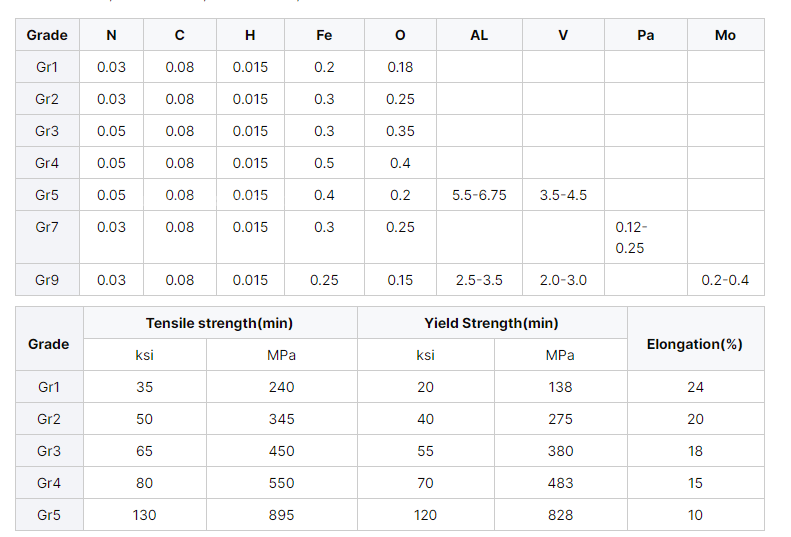
Task: Click the Pa column header
Action: (x=646, y=35)
